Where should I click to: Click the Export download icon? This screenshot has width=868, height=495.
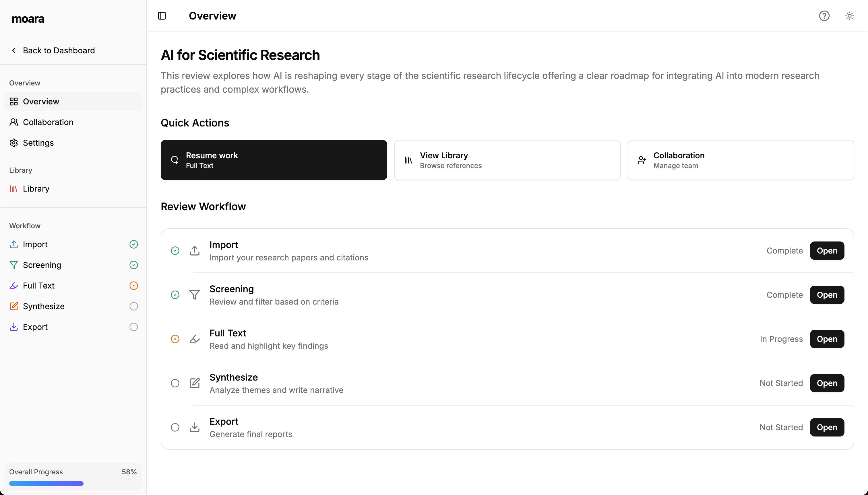[195, 427]
